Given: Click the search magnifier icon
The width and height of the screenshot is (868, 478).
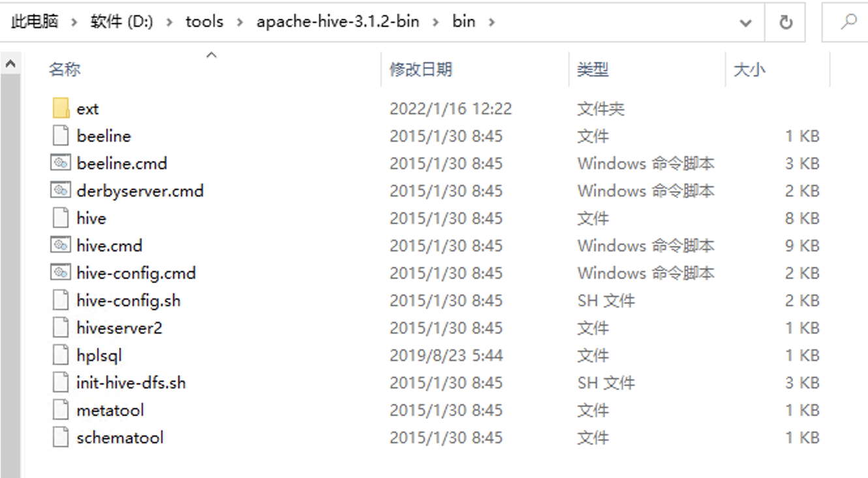Looking at the screenshot, I should point(848,22).
